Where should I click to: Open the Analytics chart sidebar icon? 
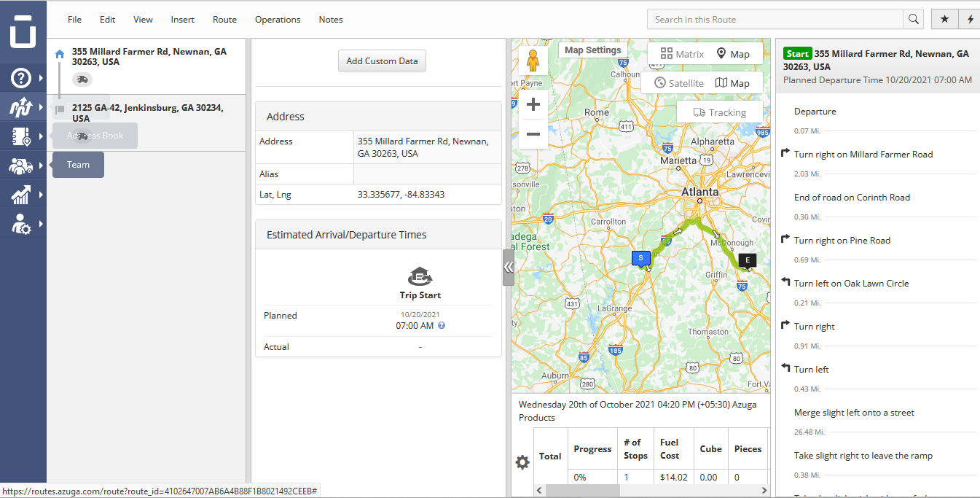[x=20, y=195]
